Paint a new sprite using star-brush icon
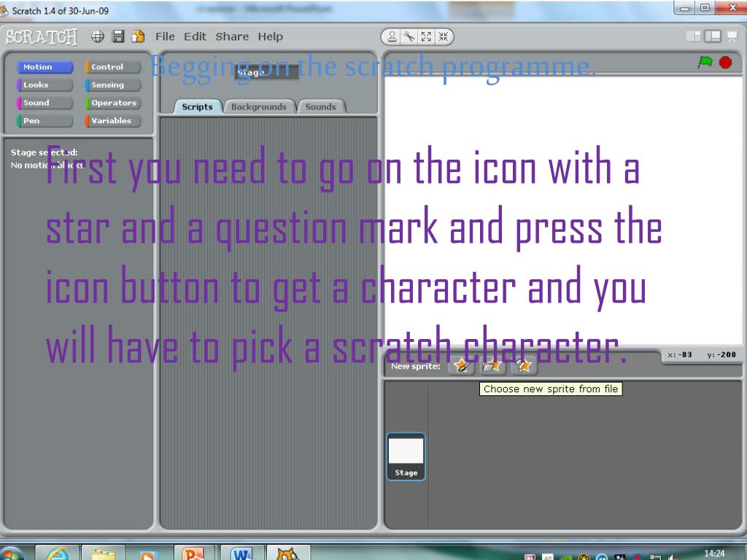 462,366
